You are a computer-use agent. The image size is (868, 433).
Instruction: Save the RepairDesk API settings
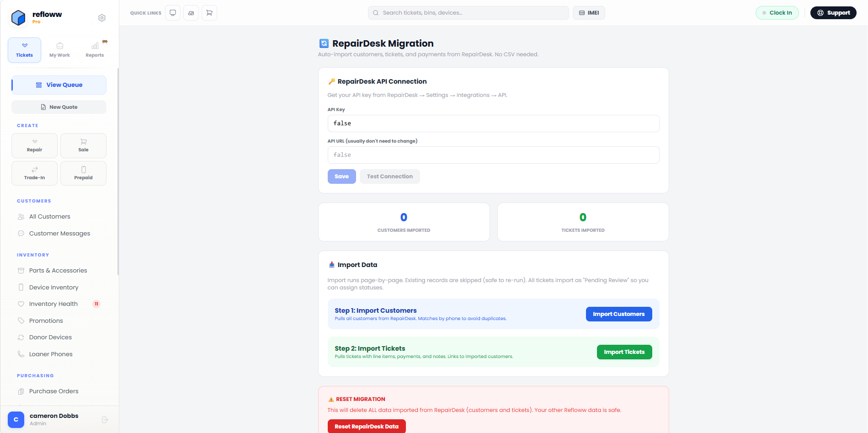click(x=342, y=176)
